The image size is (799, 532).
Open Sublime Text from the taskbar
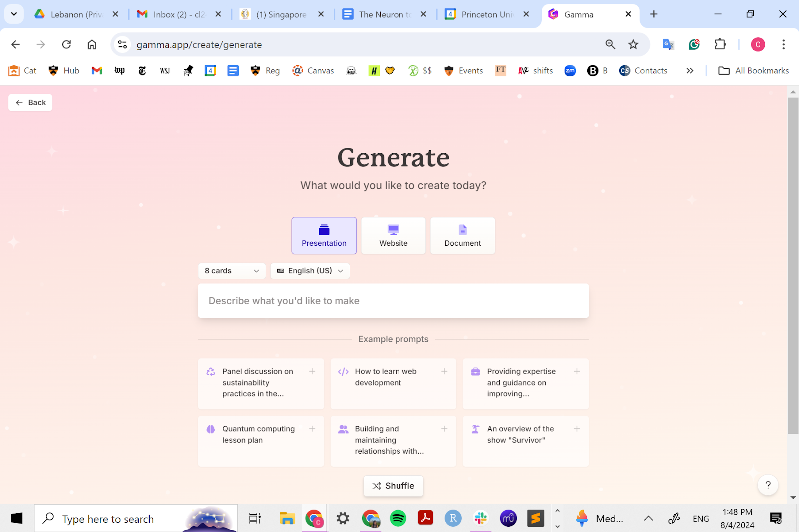click(x=536, y=519)
